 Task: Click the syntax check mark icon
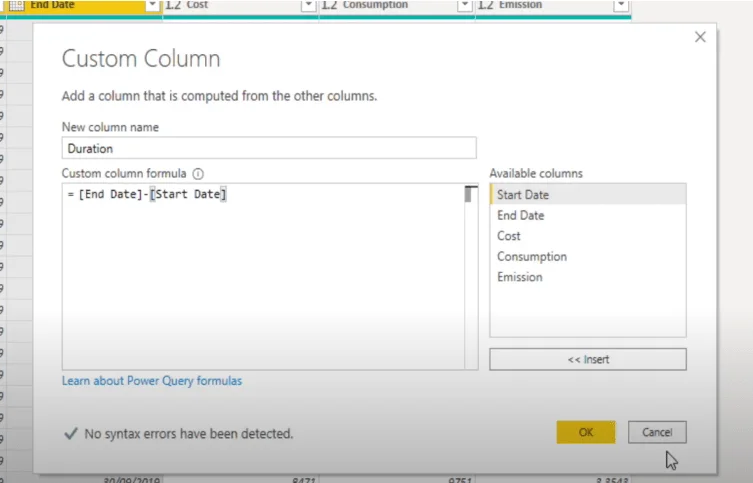(x=71, y=434)
